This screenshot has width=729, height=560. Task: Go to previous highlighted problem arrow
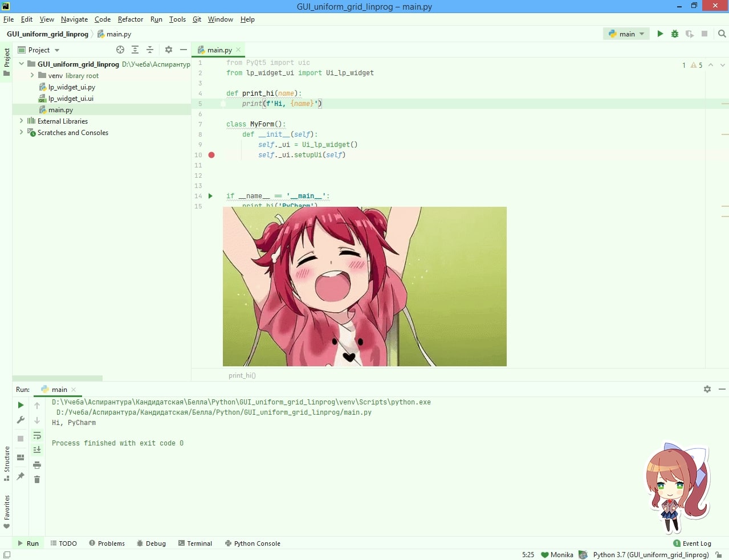(x=711, y=65)
